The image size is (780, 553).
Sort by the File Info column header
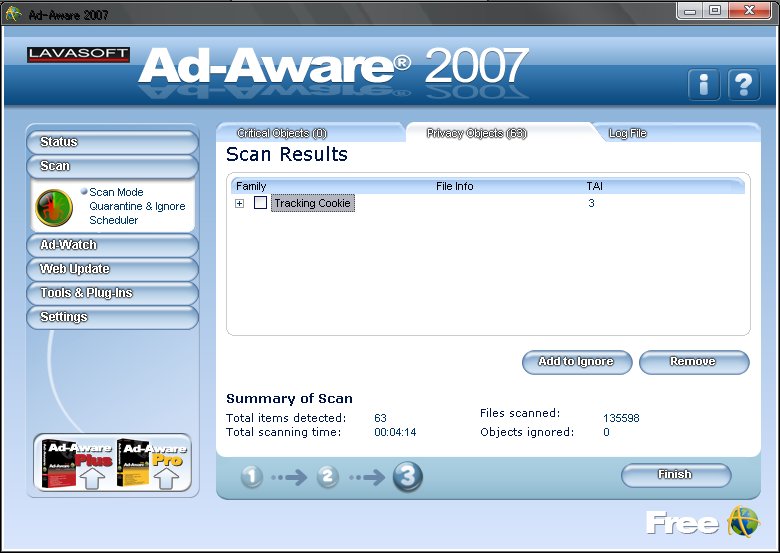click(455, 186)
